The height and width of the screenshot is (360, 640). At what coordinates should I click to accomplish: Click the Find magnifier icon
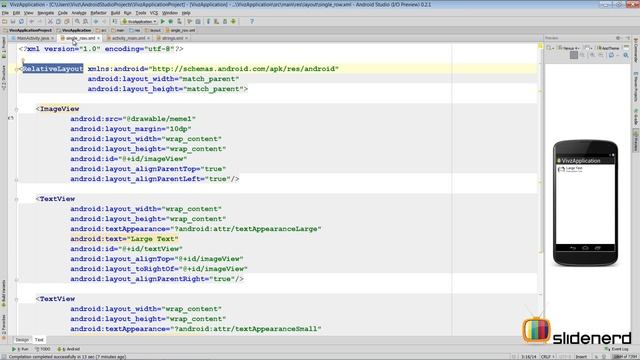77,21
